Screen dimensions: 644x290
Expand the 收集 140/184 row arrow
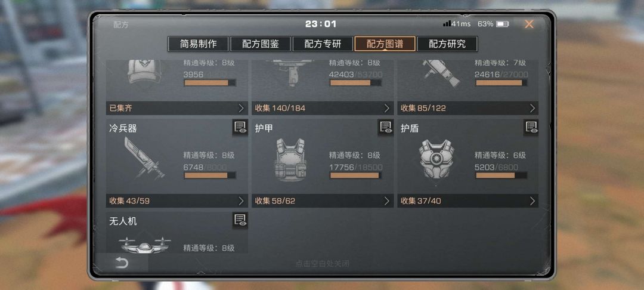(387, 109)
